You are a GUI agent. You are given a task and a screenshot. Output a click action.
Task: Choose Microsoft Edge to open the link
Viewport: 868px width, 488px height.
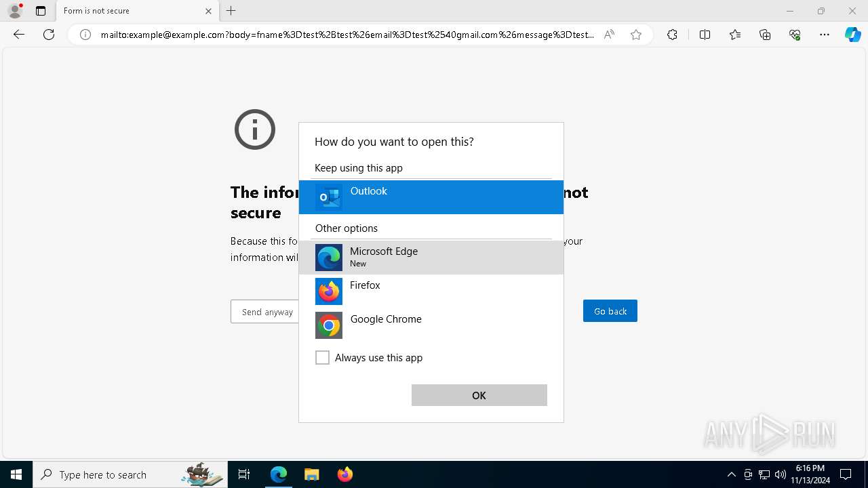pyautogui.click(x=431, y=258)
